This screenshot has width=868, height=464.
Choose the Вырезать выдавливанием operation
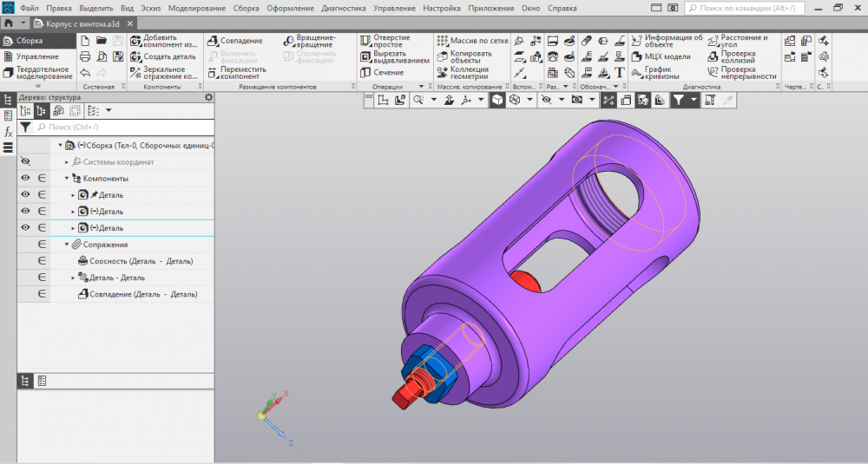tap(365, 57)
